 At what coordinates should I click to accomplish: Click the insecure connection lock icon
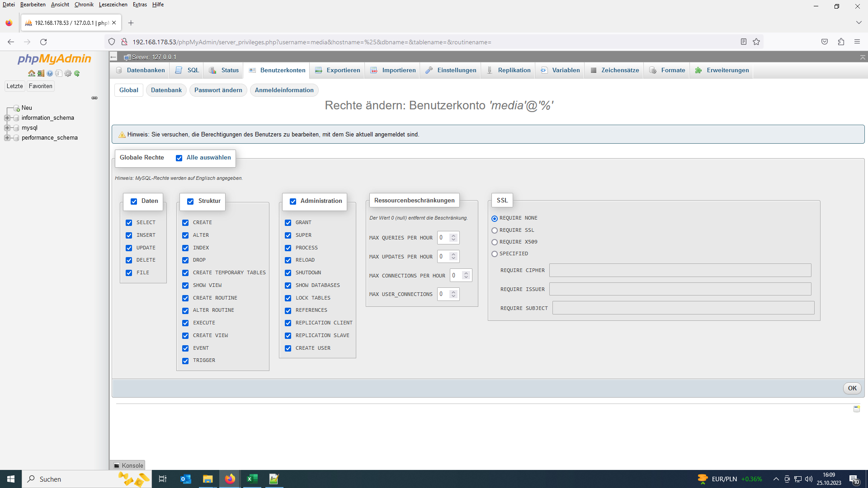pyautogui.click(x=124, y=42)
